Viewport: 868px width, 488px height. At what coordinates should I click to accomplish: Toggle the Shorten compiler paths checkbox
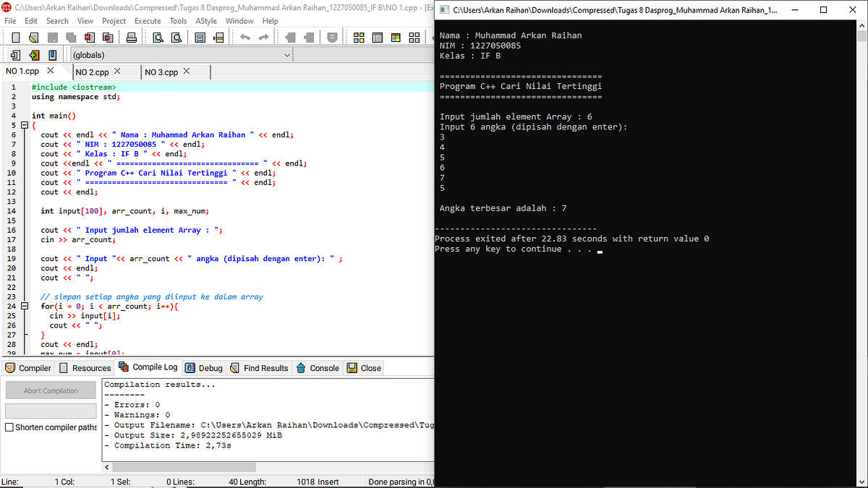click(9, 427)
